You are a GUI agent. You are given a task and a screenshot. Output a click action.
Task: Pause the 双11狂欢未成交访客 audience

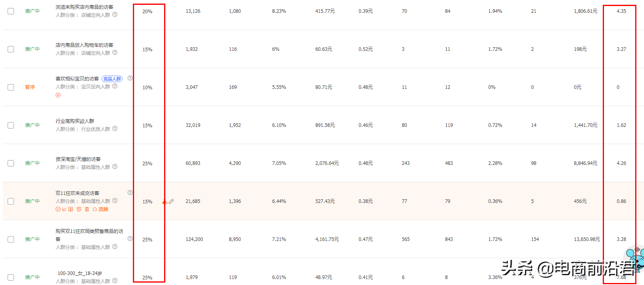tap(58, 209)
